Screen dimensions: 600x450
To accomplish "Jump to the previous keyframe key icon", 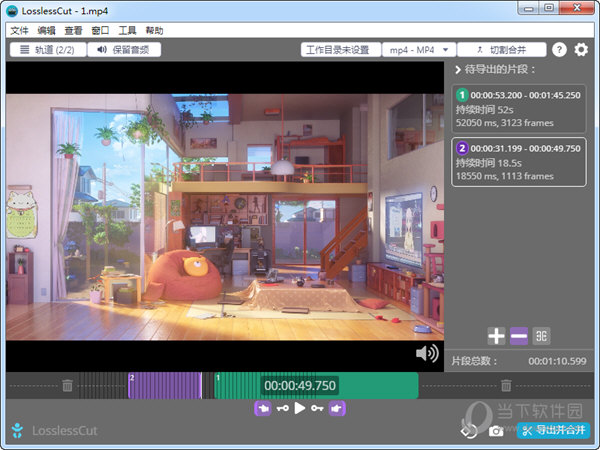I will 283,409.
